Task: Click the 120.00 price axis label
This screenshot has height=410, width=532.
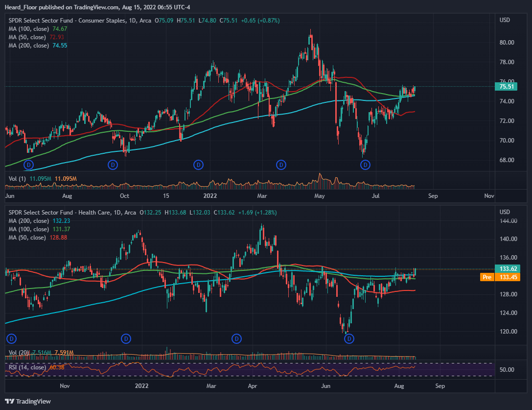Action: point(508,332)
